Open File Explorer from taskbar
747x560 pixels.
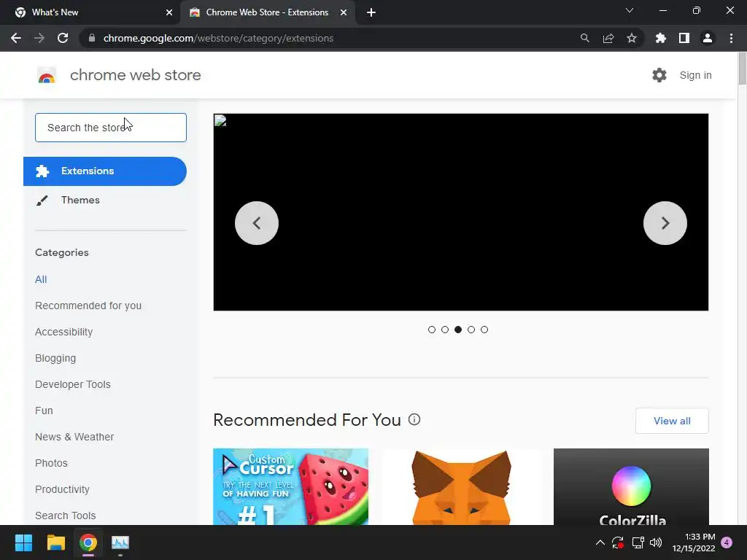[55, 542]
